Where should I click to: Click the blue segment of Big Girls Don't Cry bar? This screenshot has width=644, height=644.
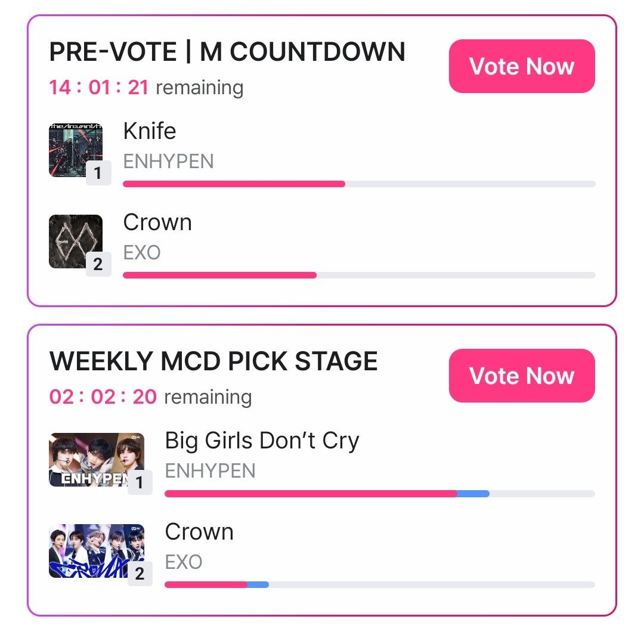[x=473, y=494]
